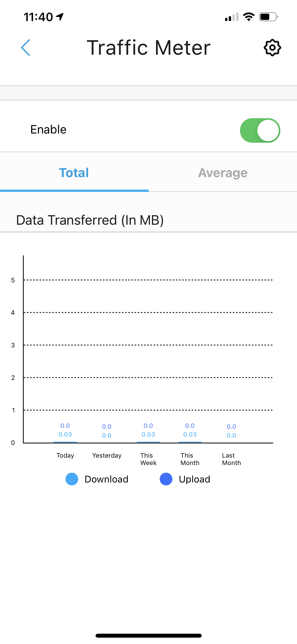
Task: Select the This Month chart label
Action: coord(190,459)
